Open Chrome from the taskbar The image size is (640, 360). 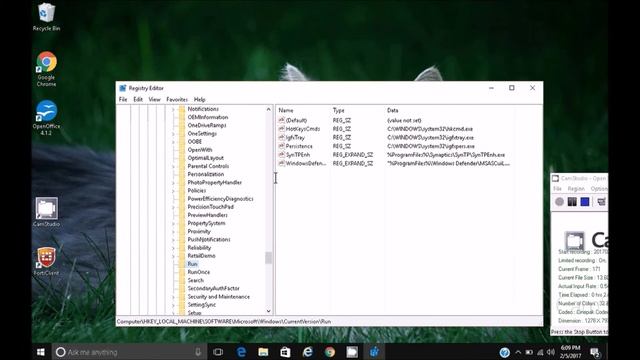330,352
